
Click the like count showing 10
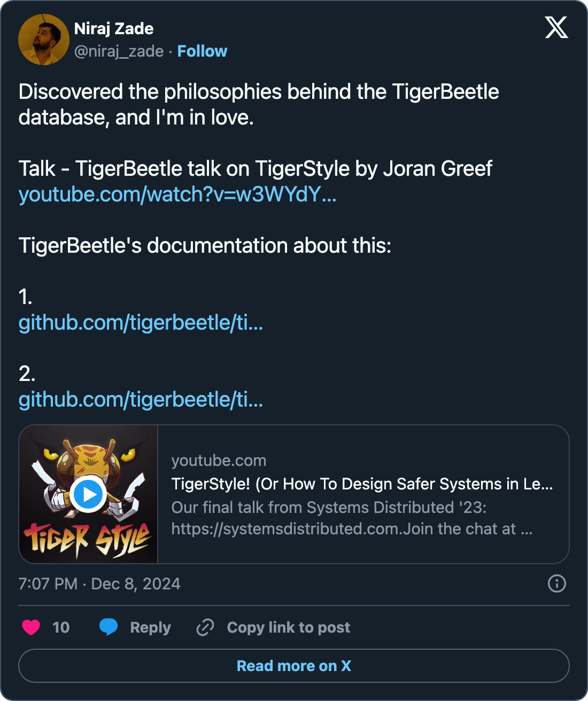(61, 627)
